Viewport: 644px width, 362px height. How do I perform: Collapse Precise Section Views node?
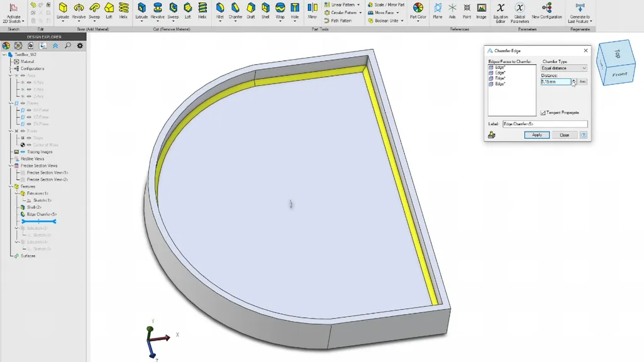click(10, 166)
